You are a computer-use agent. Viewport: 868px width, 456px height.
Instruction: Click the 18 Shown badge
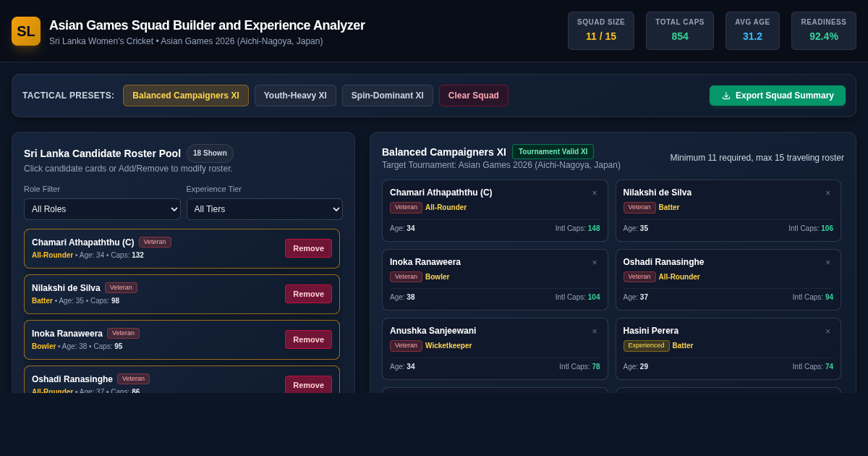210,153
